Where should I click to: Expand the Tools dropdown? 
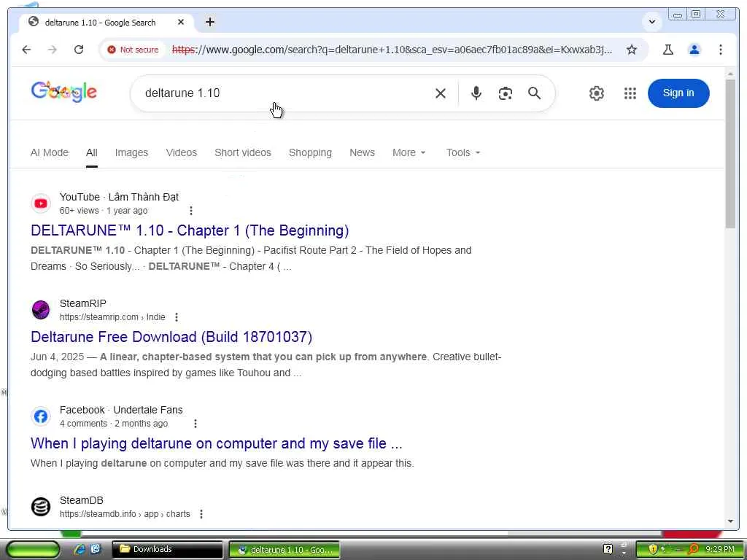click(463, 152)
